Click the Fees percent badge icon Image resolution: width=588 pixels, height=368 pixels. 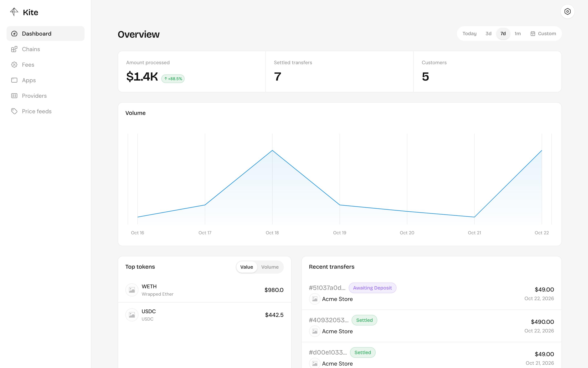[14, 65]
